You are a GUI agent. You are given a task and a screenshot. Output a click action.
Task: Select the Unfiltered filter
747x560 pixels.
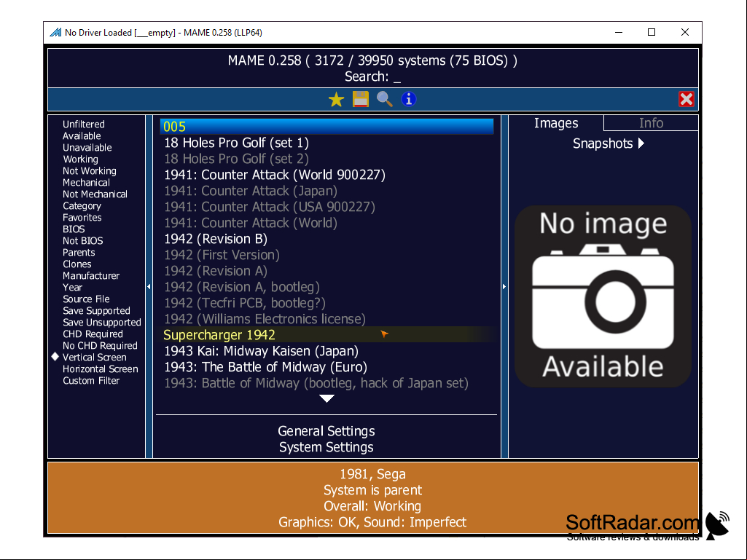point(83,125)
